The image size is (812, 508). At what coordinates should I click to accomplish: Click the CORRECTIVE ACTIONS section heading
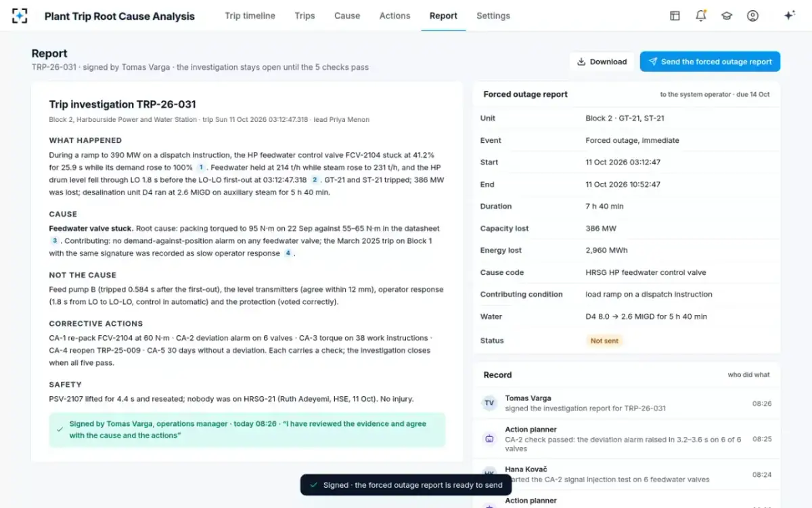95,324
